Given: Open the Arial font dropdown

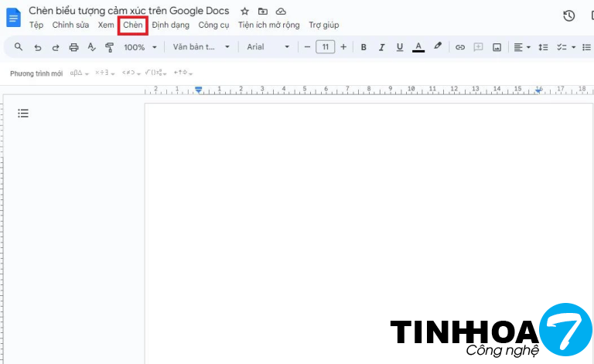Looking at the screenshot, I should (268, 47).
